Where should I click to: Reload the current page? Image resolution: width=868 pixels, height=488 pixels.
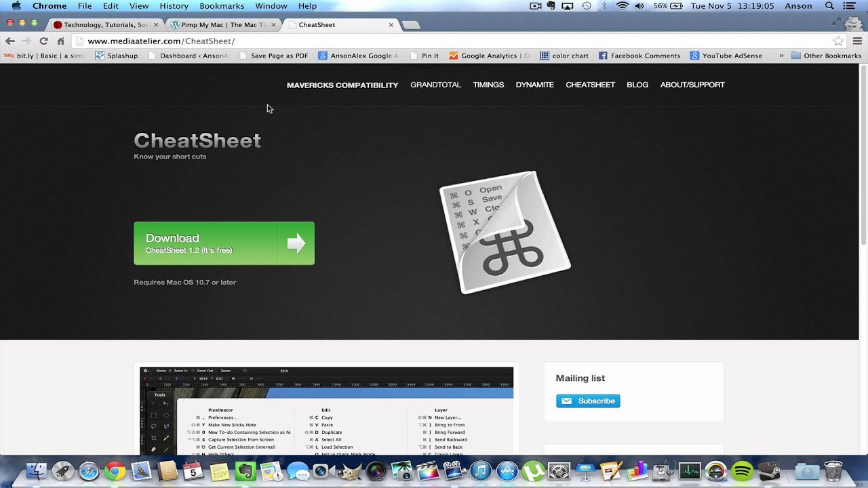[43, 41]
